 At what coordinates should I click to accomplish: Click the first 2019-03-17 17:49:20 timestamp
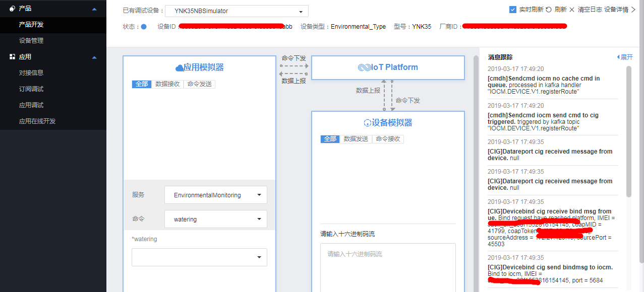(x=515, y=69)
